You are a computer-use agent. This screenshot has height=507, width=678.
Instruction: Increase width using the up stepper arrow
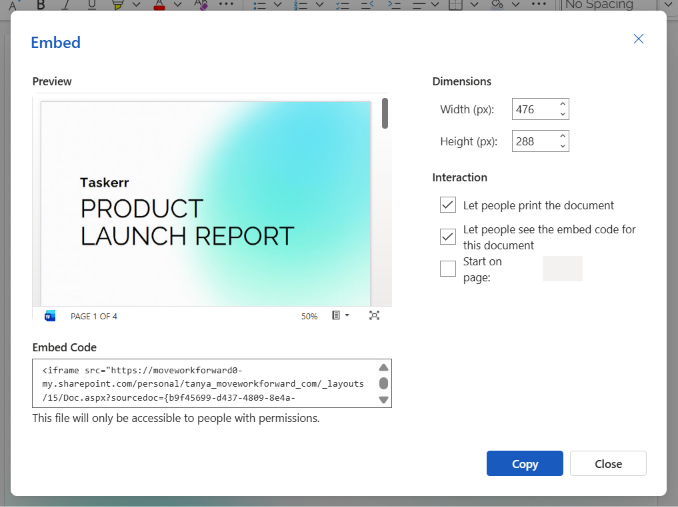(x=563, y=104)
